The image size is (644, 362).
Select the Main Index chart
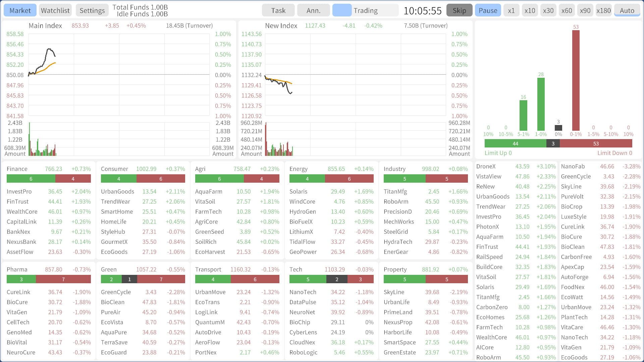click(x=119, y=75)
